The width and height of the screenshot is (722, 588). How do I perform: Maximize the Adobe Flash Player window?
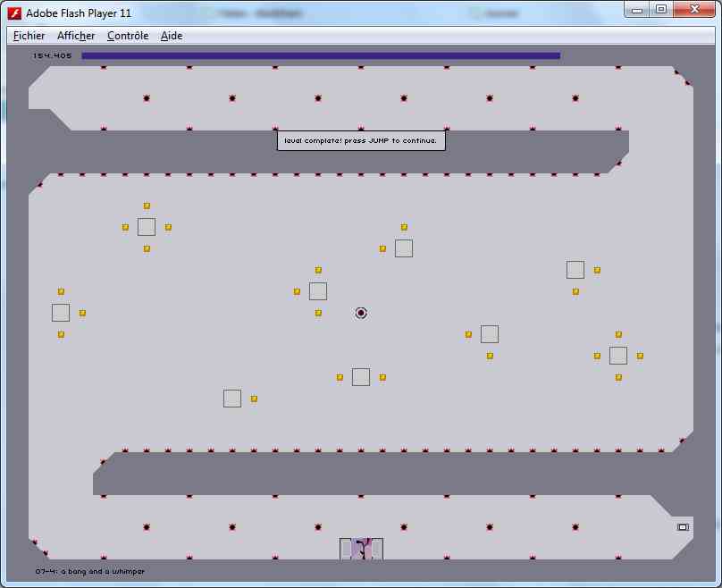660,10
